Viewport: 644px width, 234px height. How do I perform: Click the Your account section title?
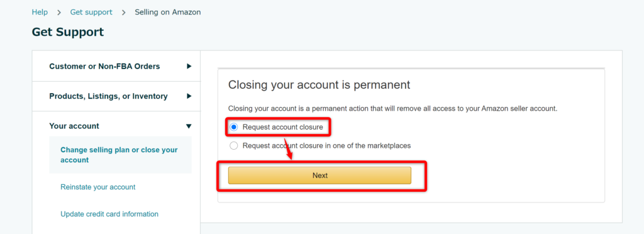[x=74, y=126]
